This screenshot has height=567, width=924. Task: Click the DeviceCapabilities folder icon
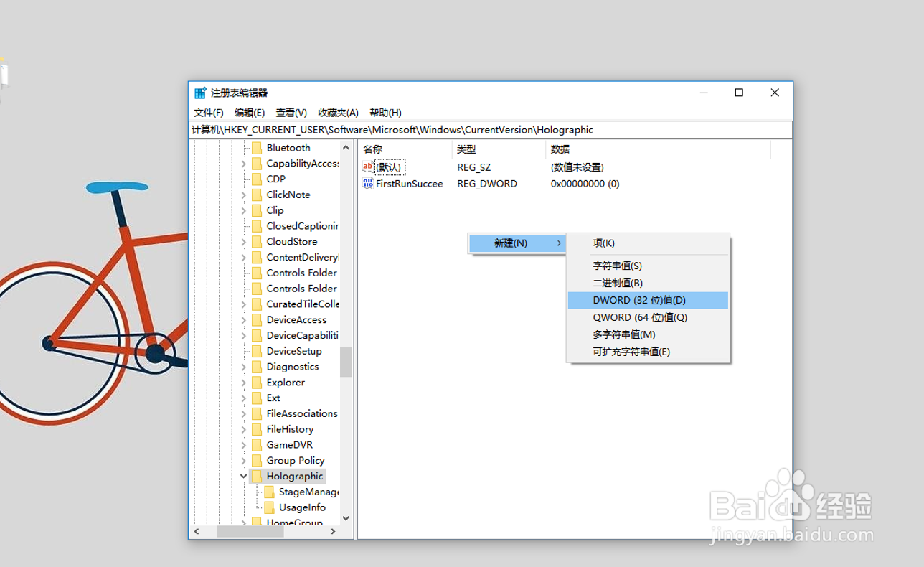point(257,336)
